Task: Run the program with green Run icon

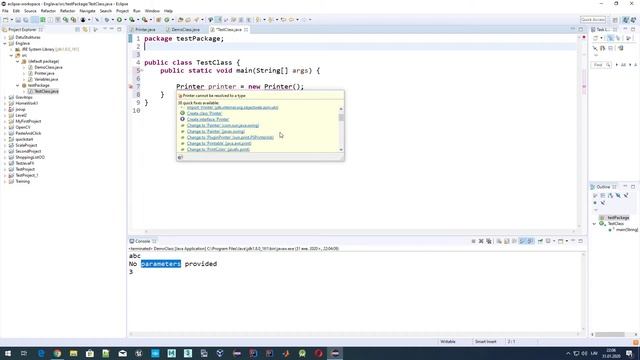Action: 119,20
